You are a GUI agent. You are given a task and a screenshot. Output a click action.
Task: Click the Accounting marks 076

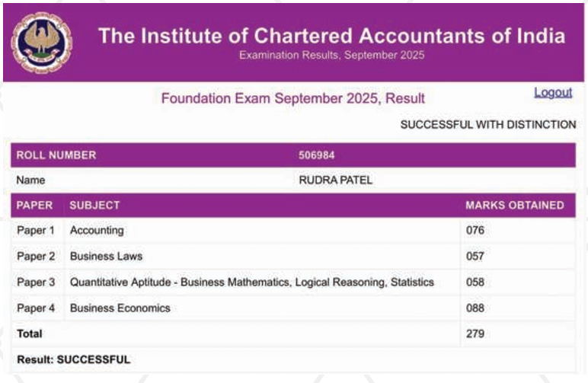click(x=475, y=231)
